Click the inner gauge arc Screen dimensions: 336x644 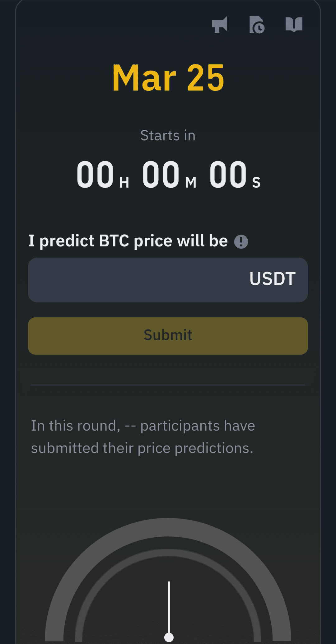pyautogui.click(x=168, y=553)
